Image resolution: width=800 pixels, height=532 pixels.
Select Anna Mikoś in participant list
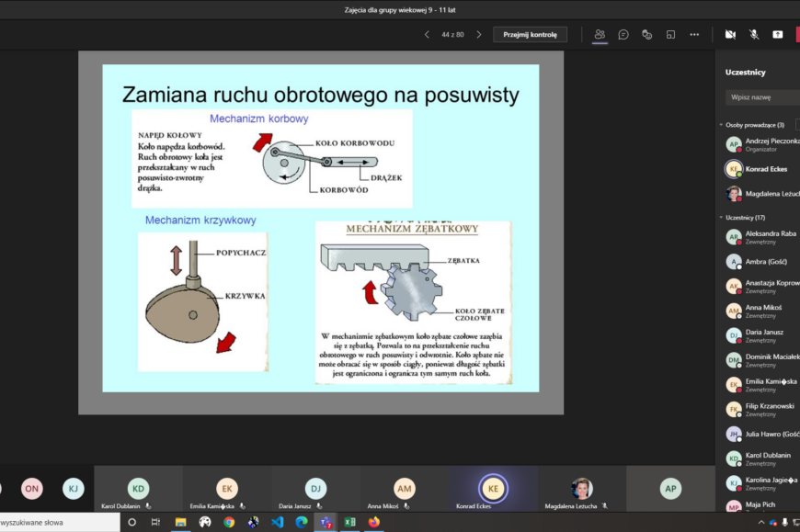[x=762, y=311]
